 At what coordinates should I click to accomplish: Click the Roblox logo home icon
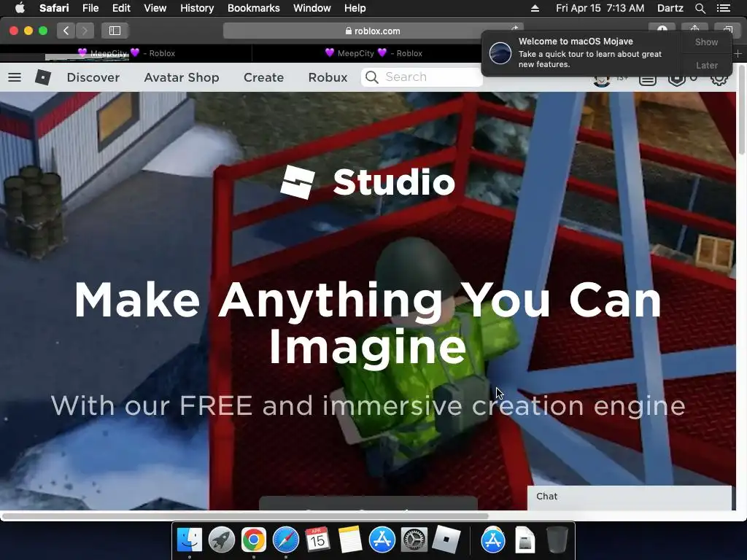(43, 77)
